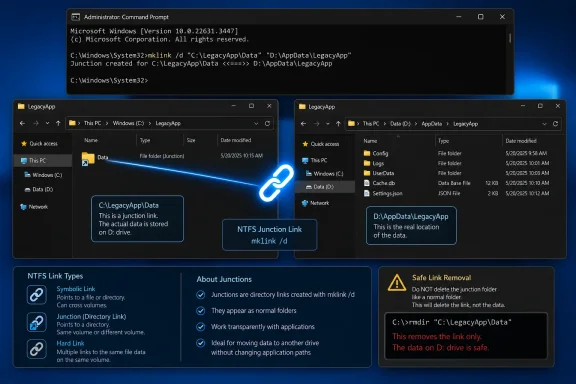Select Network in left window sidebar
Viewport: 576px width, 384px height.
pyautogui.click(x=34, y=207)
